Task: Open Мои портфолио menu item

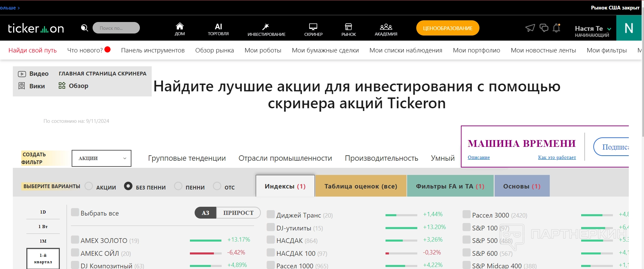Action: tap(476, 50)
